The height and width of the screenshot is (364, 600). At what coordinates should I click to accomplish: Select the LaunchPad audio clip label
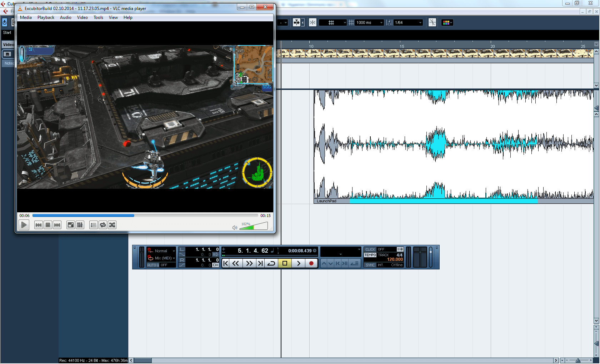tap(326, 201)
